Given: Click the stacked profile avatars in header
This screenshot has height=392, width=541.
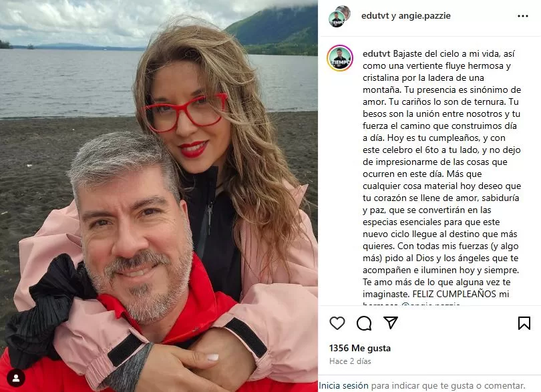Looking at the screenshot, I should click(x=339, y=16).
